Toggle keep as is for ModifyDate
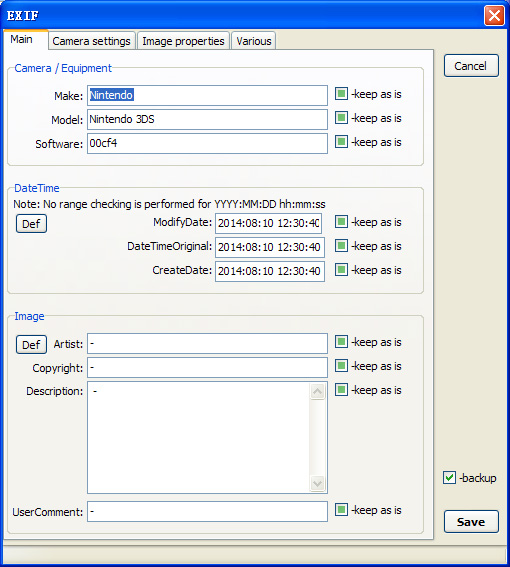510x567 pixels. coord(341,222)
